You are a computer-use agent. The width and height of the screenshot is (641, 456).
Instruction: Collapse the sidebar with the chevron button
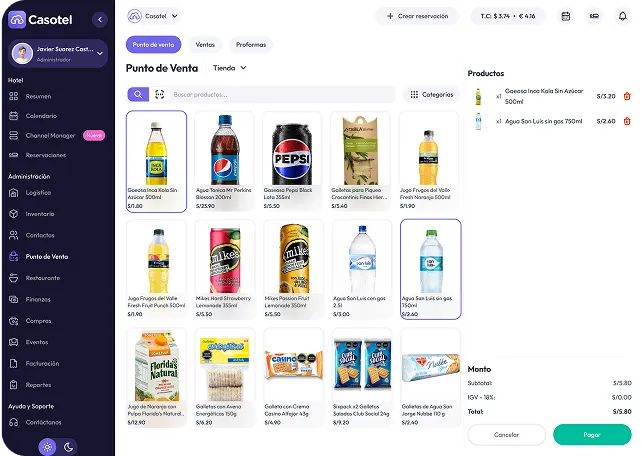100,19
